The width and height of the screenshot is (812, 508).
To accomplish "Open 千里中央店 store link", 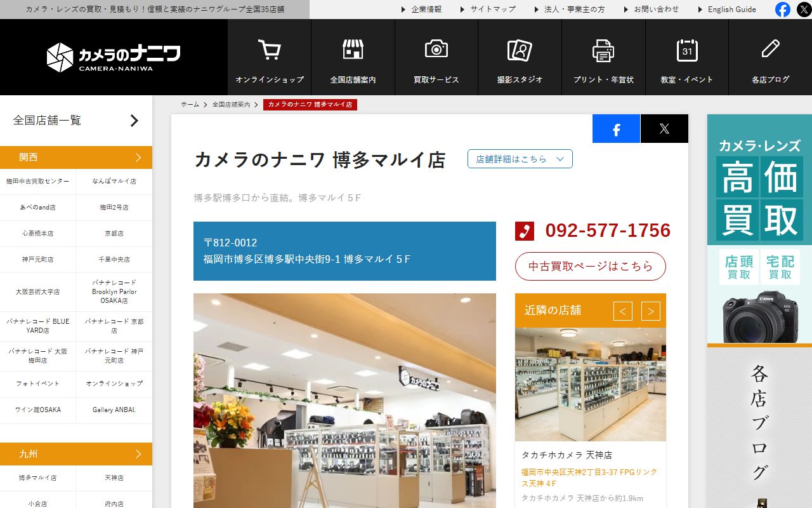I will 114,260.
